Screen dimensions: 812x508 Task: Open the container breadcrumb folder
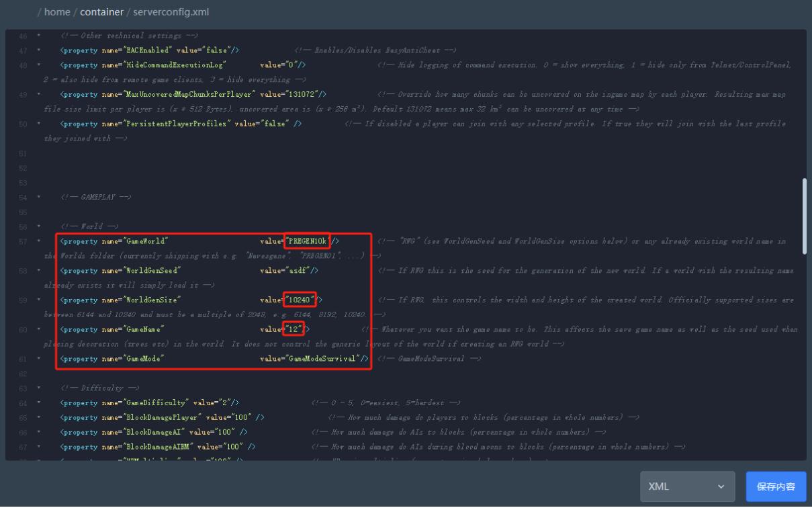pos(101,12)
